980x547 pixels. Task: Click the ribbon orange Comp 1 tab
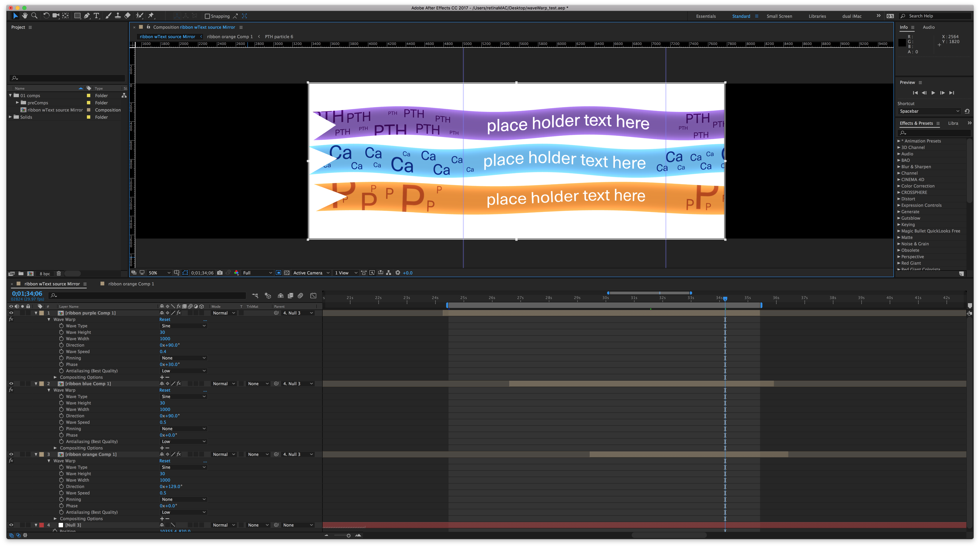[x=131, y=284]
